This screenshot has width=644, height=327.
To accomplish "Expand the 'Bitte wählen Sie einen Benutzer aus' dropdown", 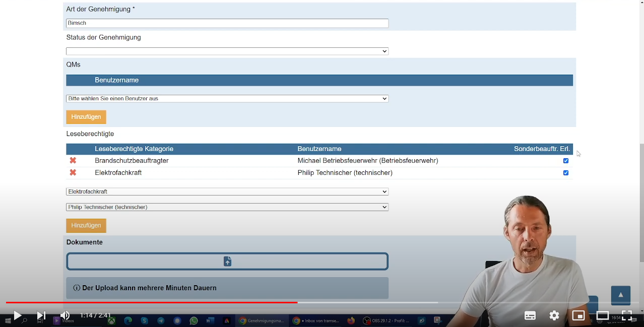I will [227, 99].
